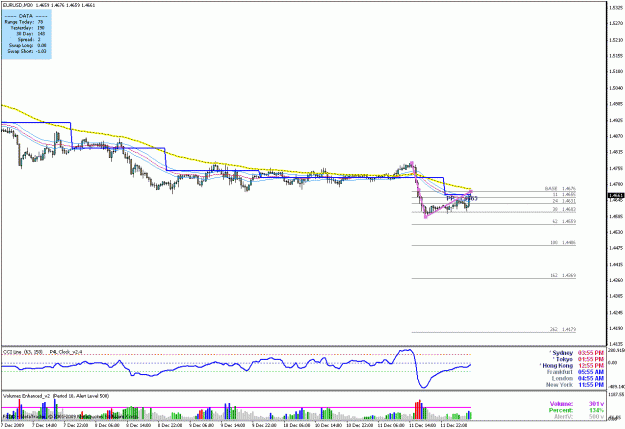Click the 162 1.4369 Fibonacci level label
Image resolution: width=625 pixels, height=429 pixels.
[562, 275]
